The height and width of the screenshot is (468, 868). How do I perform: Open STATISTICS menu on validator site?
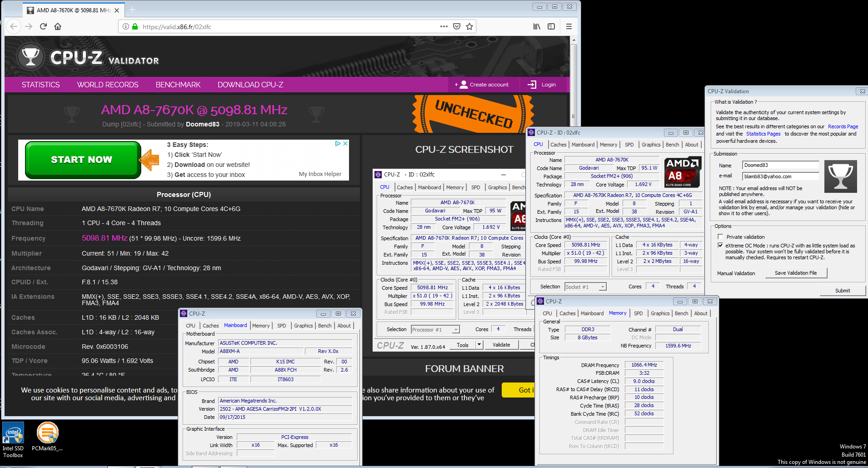[x=40, y=85]
